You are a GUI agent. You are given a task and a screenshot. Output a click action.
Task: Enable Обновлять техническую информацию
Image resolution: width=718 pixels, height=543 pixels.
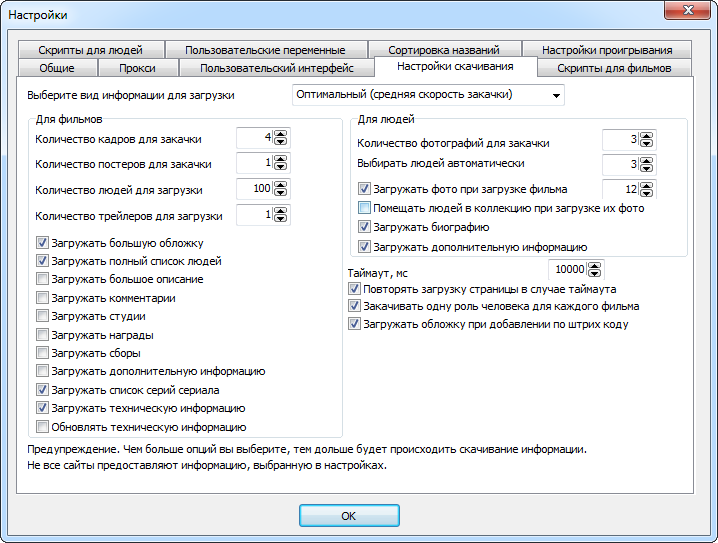(42, 427)
